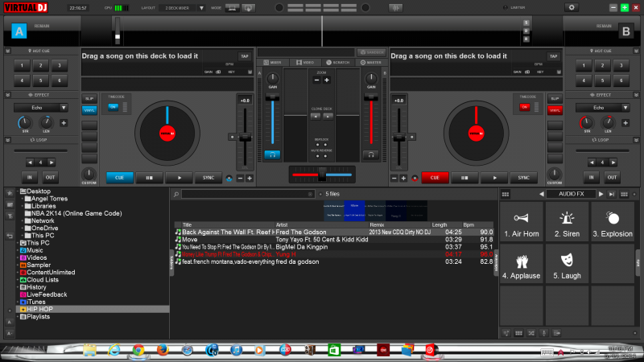The image size is (644, 362).
Task: Click the song search input field
Action: pos(248,194)
